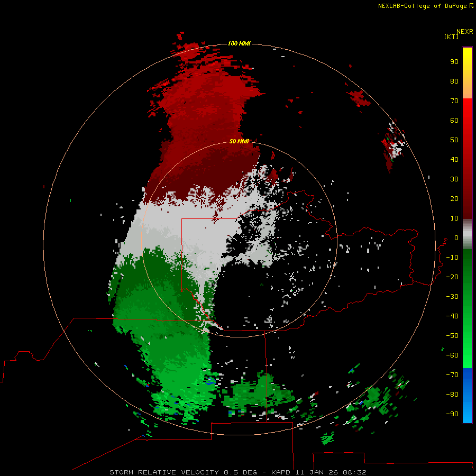Click the 30 knot value on scale
The image size is (476, 476).
454,179
